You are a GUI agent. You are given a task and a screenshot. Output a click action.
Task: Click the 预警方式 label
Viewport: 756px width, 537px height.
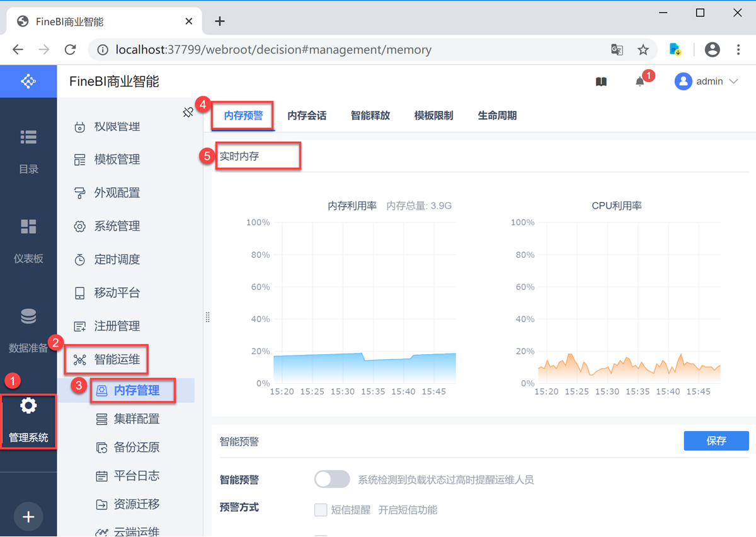[239, 507]
